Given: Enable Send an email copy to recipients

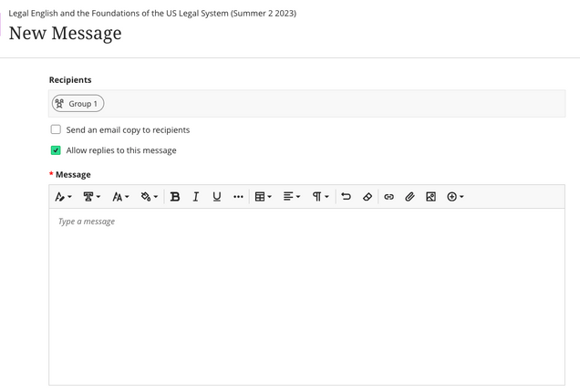Looking at the screenshot, I should click(x=56, y=129).
